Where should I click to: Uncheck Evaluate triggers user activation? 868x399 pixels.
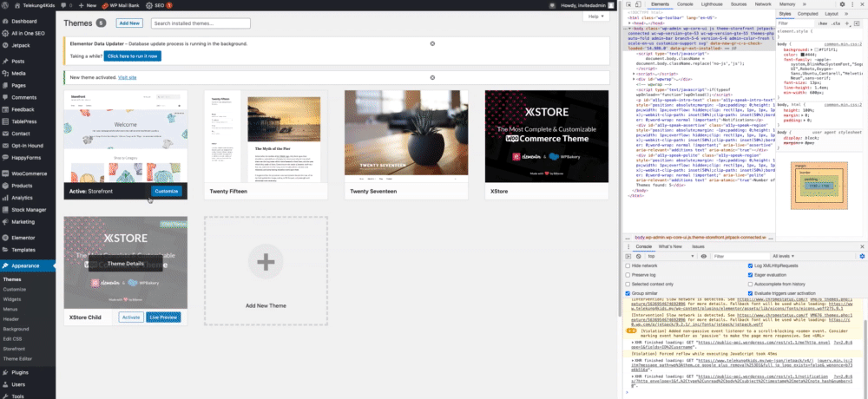point(751,293)
